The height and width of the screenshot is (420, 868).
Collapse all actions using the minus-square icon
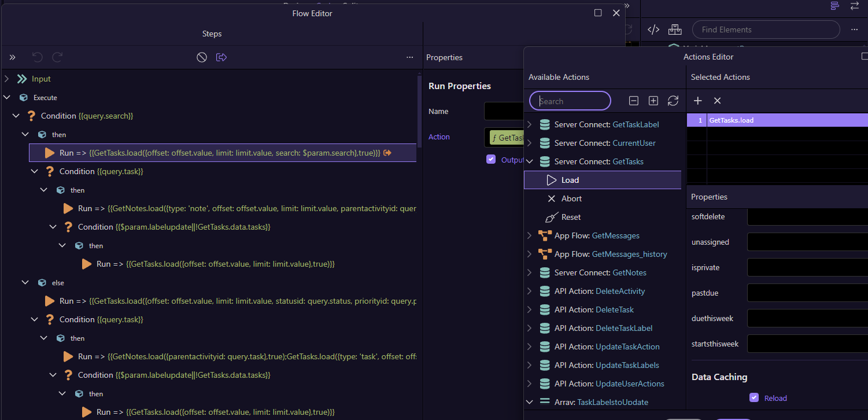tap(633, 100)
